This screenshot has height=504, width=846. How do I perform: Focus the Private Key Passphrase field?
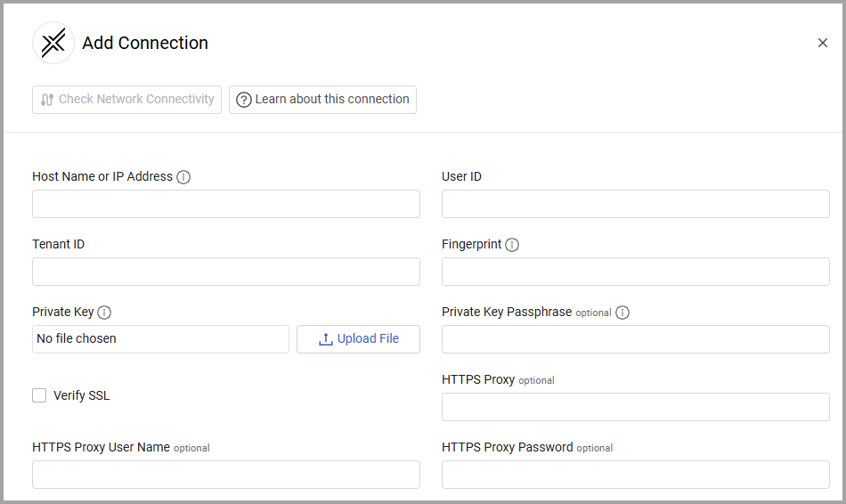click(636, 339)
